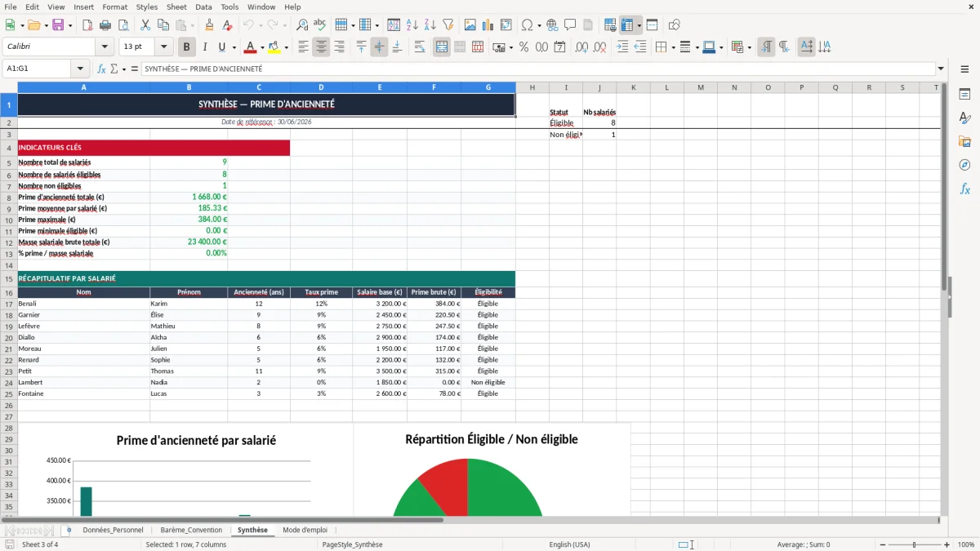Open the sidebar Properties panel icon

click(964, 95)
